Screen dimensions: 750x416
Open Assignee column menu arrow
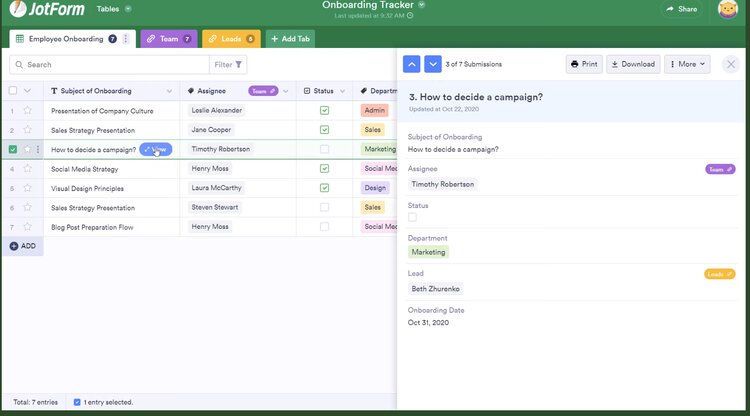point(286,91)
